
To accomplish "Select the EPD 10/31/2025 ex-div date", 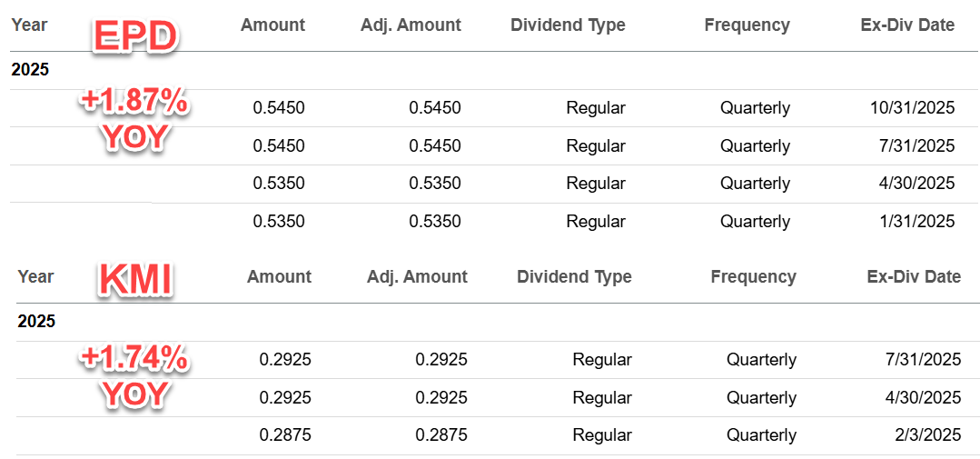I will tap(912, 108).
